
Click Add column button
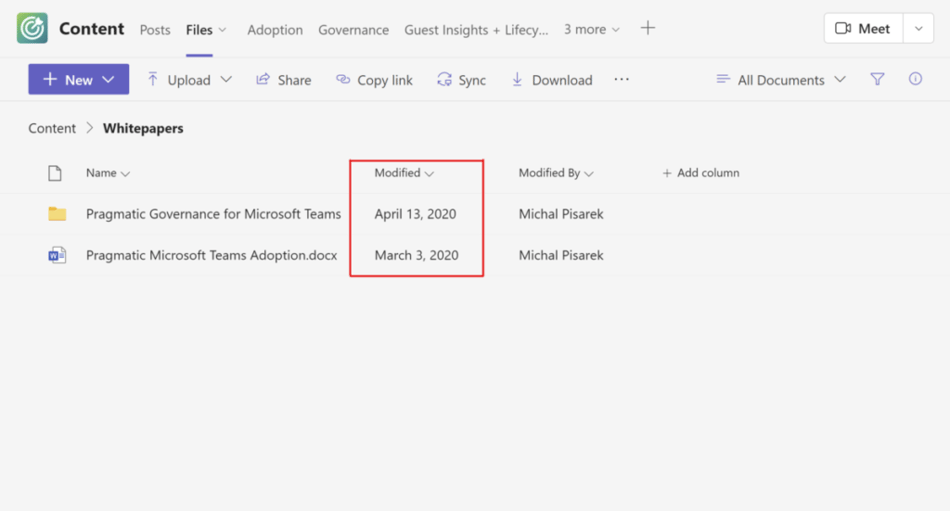click(x=701, y=173)
